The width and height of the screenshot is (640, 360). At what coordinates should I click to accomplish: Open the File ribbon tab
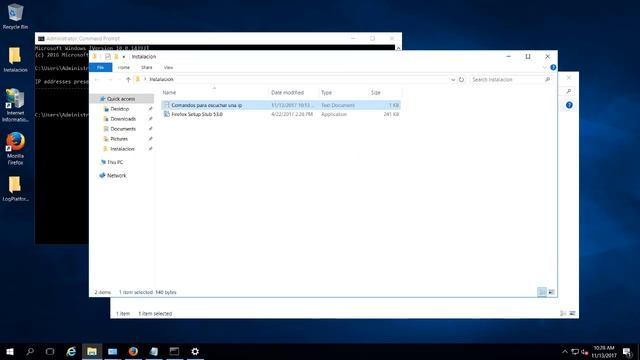click(x=100, y=67)
